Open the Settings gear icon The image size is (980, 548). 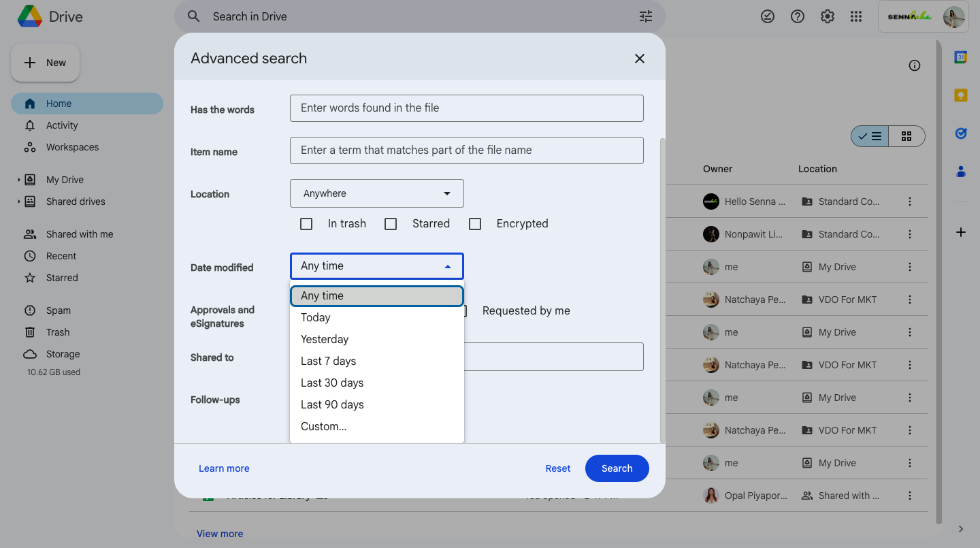[x=827, y=17]
